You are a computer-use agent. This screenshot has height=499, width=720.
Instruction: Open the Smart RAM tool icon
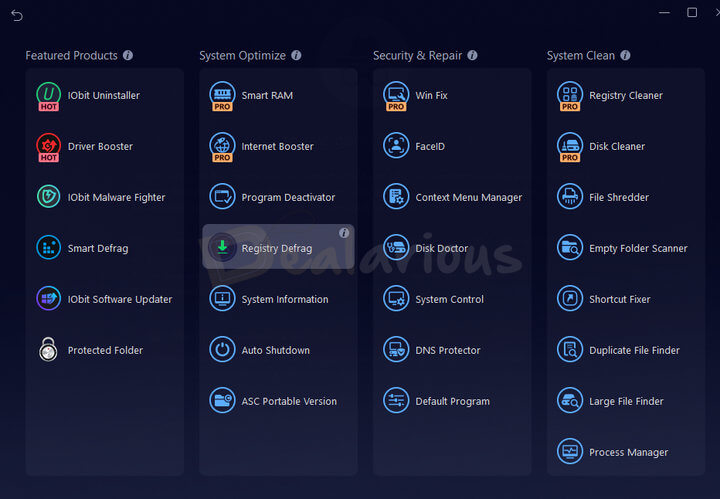[x=222, y=95]
